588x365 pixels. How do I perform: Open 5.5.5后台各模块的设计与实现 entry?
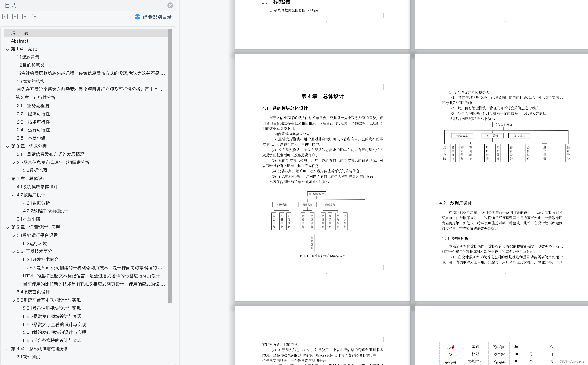(52, 341)
